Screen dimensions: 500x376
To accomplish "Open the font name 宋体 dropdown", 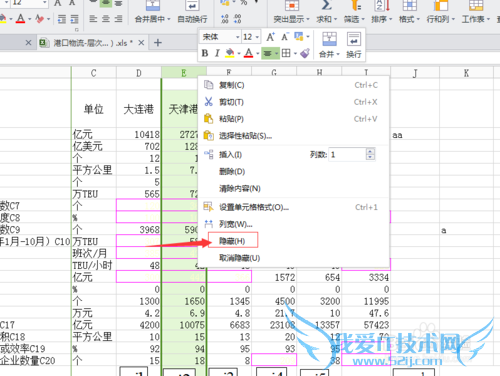I will pos(237,37).
